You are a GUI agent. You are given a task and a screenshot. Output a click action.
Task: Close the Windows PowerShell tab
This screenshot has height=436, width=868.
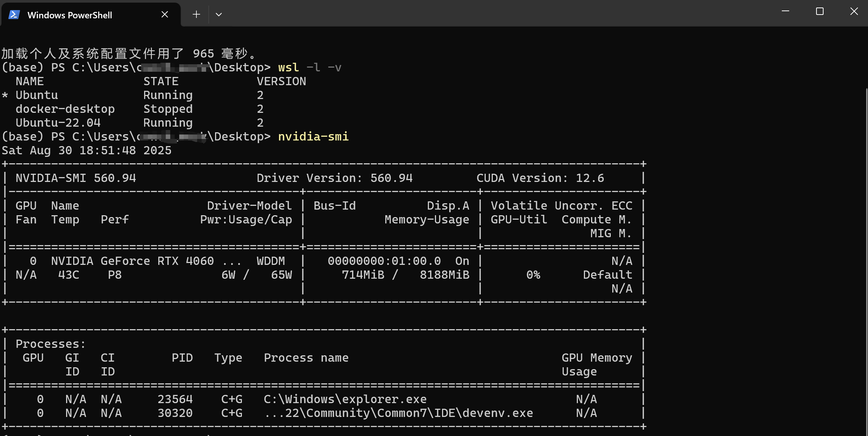165,14
